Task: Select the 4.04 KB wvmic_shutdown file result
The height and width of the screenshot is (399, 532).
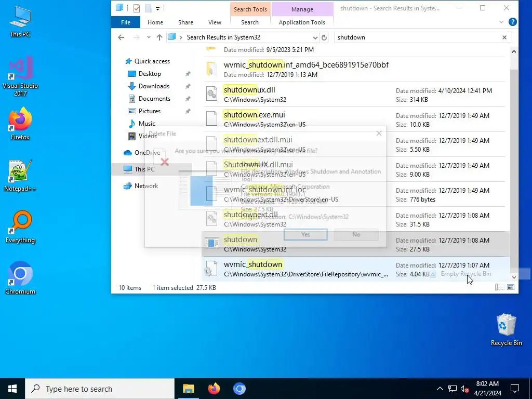Action: pyautogui.click(x=354, y=269)
